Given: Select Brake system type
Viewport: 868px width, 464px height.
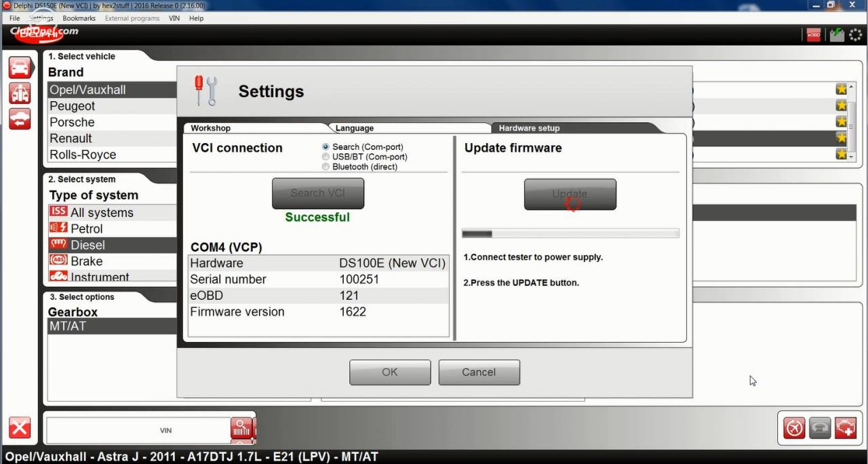Looking at the screenshot, I should click(x=112, y=261).
